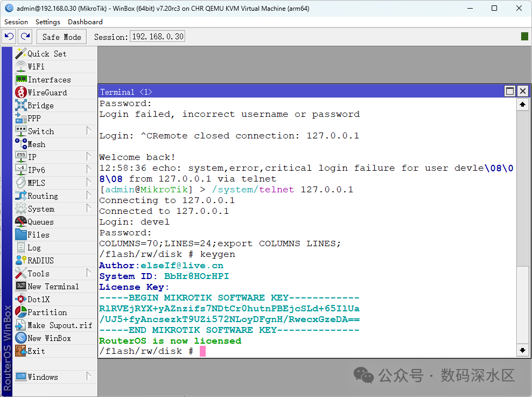
Task: Click terminal scrollbar up arrow
Action: click(522, 105)
